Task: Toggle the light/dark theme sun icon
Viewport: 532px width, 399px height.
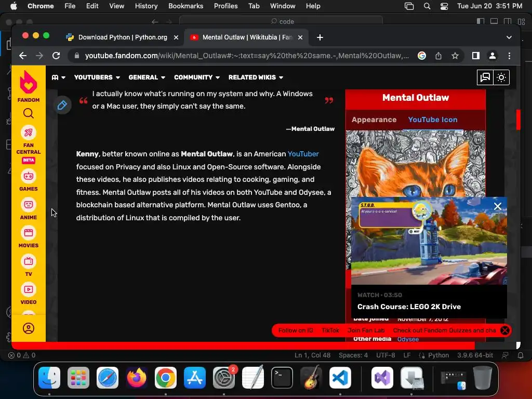Action: (501, 77)
